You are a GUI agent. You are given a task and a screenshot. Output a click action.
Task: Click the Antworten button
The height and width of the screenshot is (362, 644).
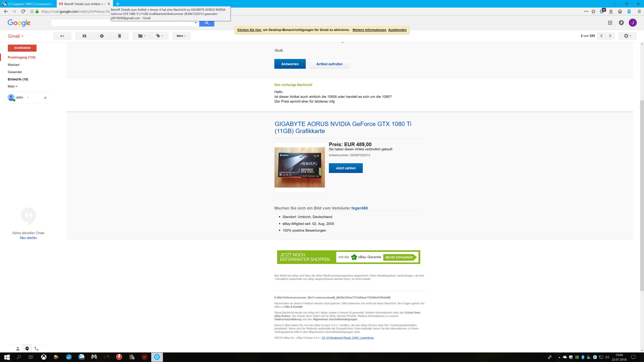[290, 64]
